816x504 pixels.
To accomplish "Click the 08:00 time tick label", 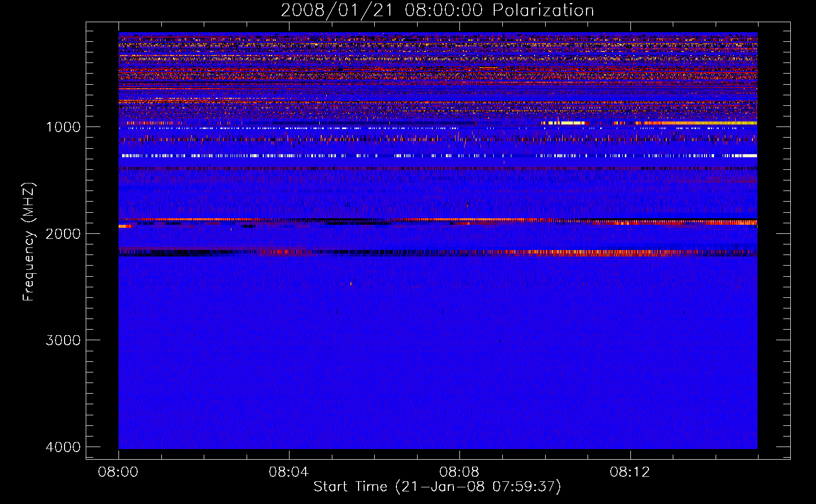I will pos(118,472).
